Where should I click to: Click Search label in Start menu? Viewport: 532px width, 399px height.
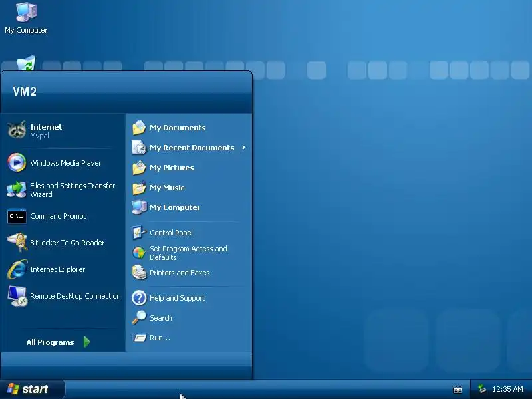161,318
